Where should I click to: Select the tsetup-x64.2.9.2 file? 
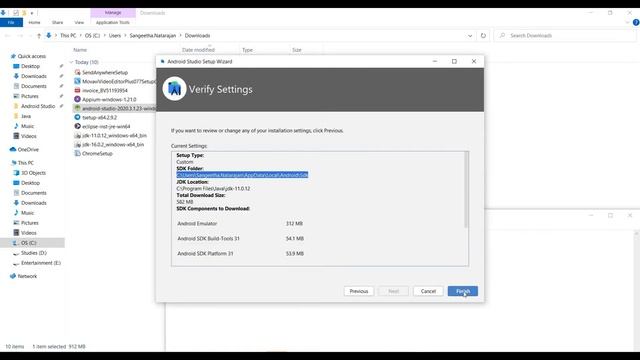(x=100, y=117)
